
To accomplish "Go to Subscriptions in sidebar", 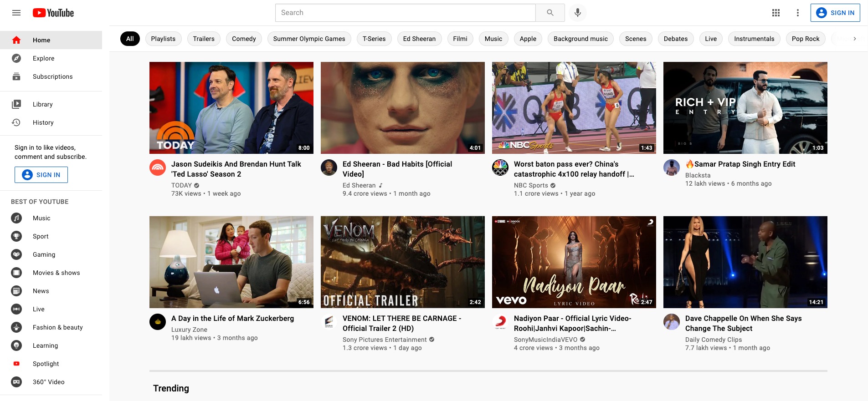I will (52, 76).
